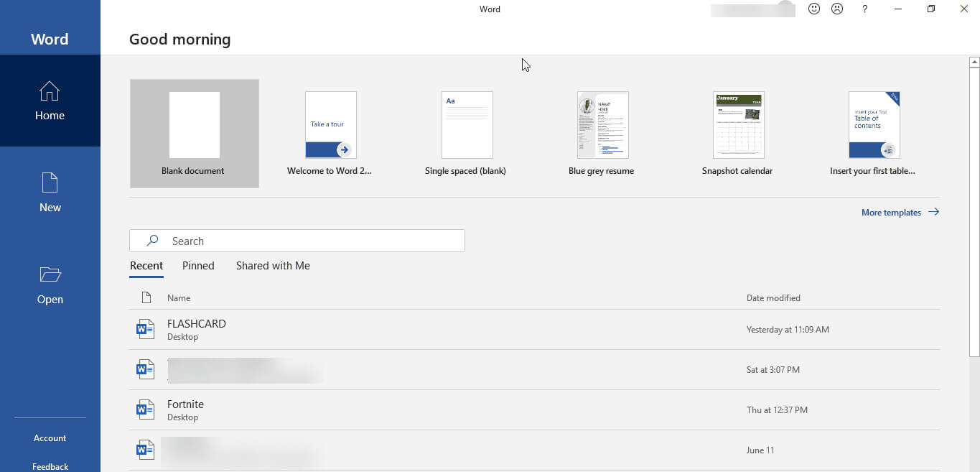Click the Open folder icon in sidebar
Screen dimensions: 980x472
pyautogui.click(x=50, y=274)
